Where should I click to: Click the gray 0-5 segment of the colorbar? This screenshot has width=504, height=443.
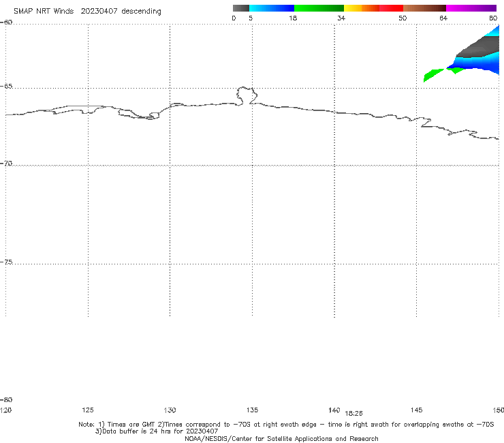[x=241, y=8]
